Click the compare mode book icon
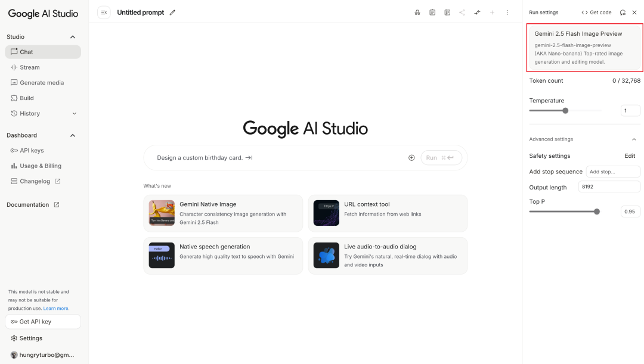644x364 pixels. (447, 12)
